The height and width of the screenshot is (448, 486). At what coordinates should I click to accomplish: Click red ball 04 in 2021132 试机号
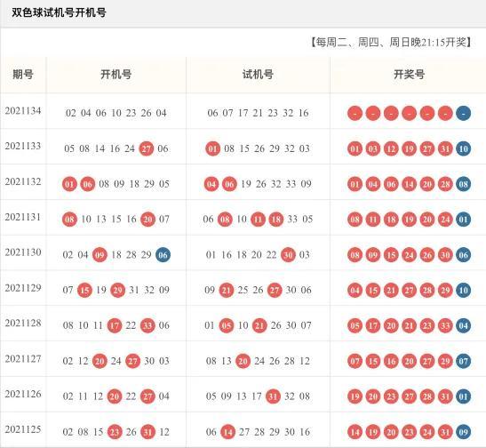211,184
